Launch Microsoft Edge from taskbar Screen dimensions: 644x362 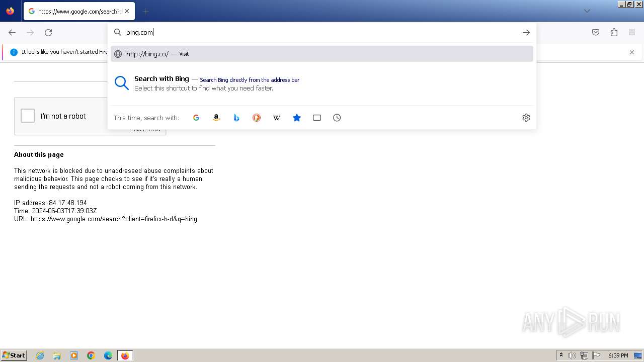click(x=108, y=355)
